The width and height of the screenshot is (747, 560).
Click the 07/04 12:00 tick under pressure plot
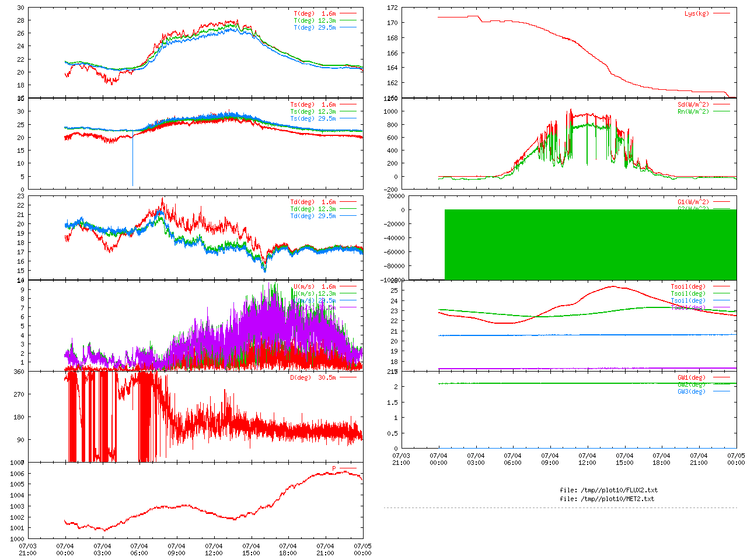(x=214, y=550)
